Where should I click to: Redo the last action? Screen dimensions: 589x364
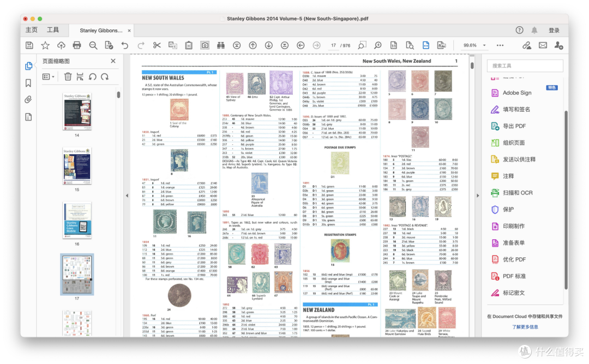pos(141,45)
